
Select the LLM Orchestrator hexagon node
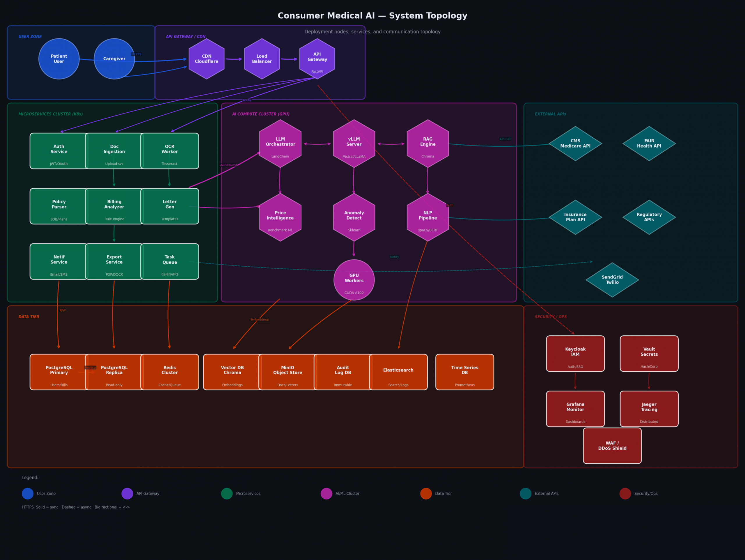pos(280,143)
